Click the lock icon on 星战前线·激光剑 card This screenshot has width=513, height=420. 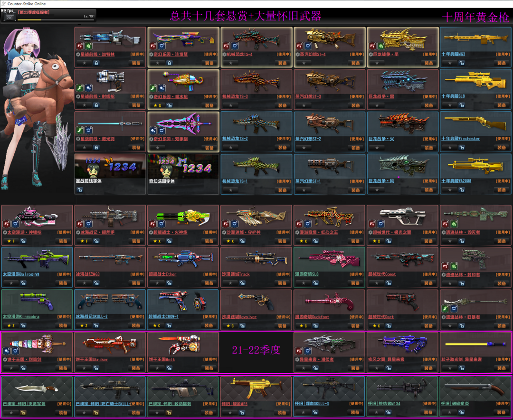pyautogui.click(x=96, y=147)
